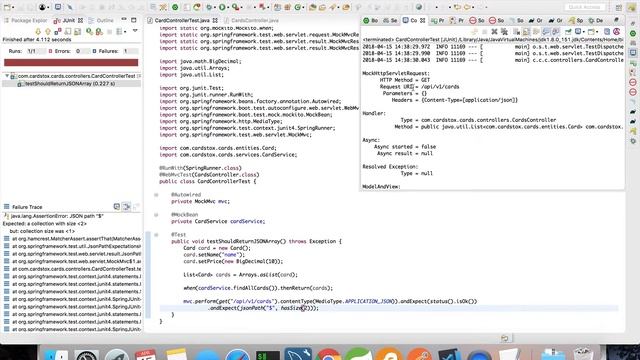Collapse testShouldReturnJSONArray method fold marker
Screen dimensions: 640x360
156,235
